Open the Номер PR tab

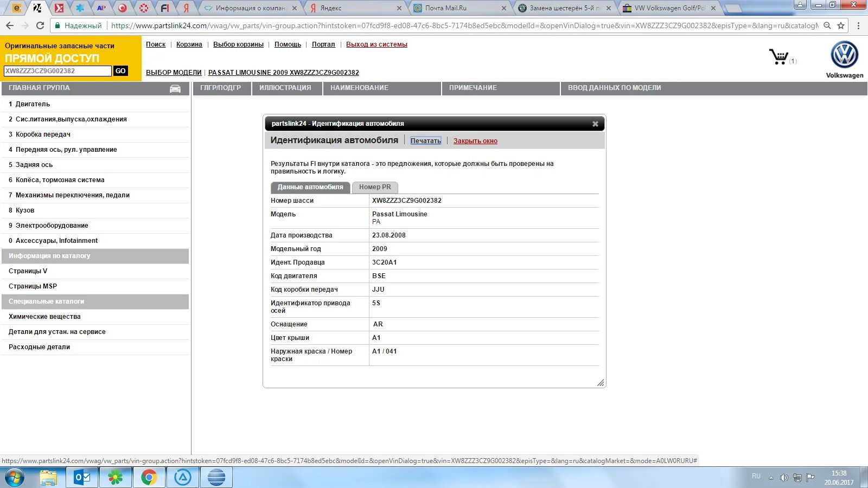point(375,187)
